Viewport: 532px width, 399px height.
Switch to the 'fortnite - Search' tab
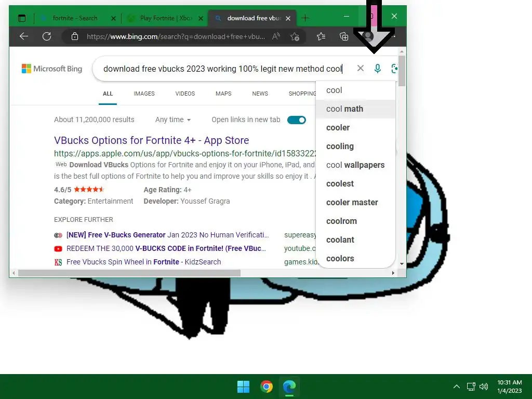click(75, 18)
